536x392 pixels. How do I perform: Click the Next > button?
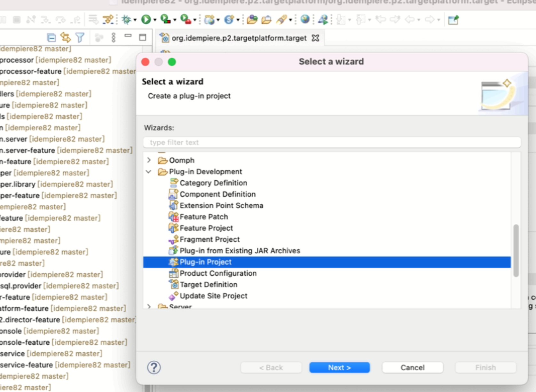click(x=339, y=368)
